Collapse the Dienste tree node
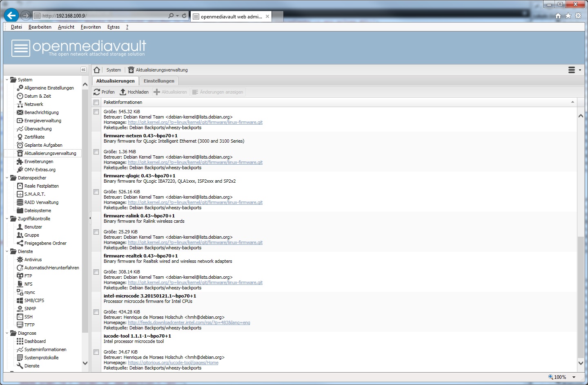 (x=7, y=251)
